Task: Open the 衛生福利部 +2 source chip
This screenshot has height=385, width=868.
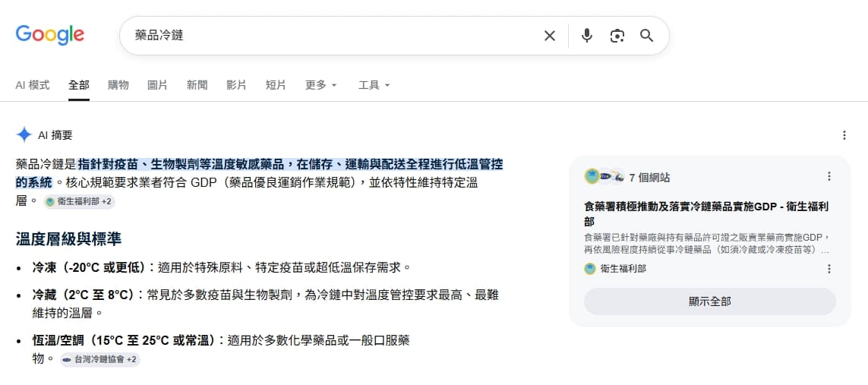Action: (79, 201)
